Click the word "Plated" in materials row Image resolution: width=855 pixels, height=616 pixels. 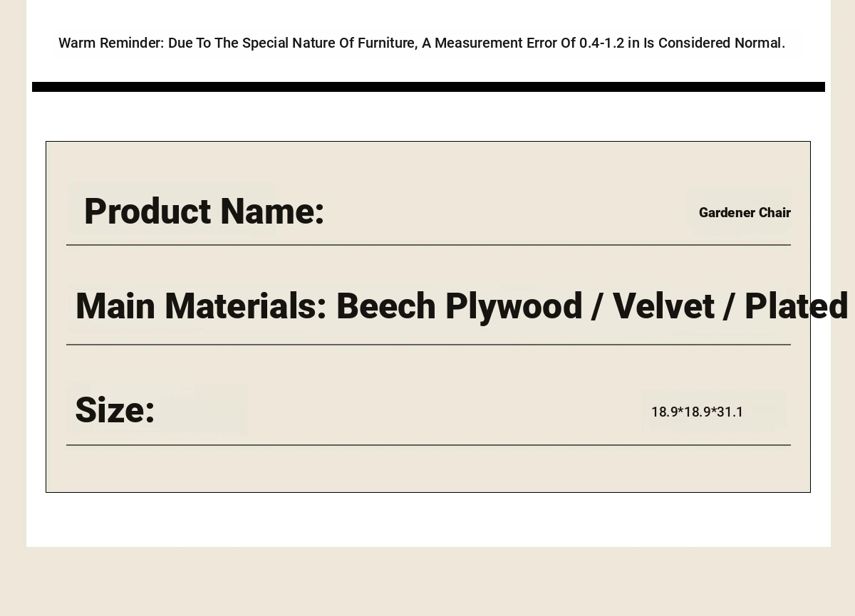(796, 306)
